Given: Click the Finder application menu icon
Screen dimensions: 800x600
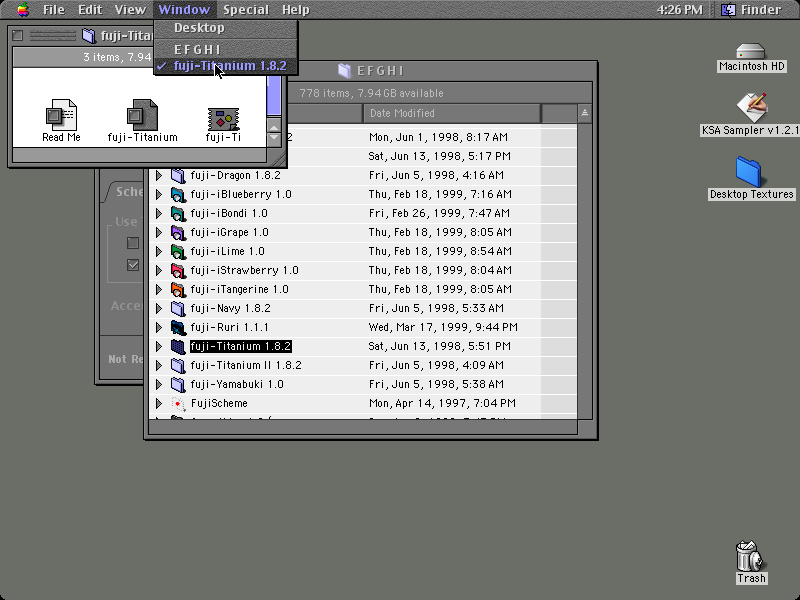Looking at the screenshot, I should point(728,10).
